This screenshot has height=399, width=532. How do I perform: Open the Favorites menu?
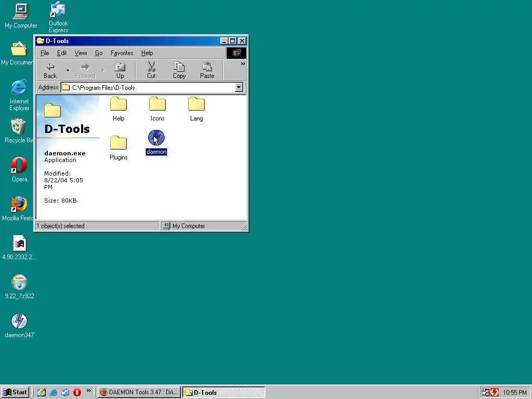pos(122,53)
